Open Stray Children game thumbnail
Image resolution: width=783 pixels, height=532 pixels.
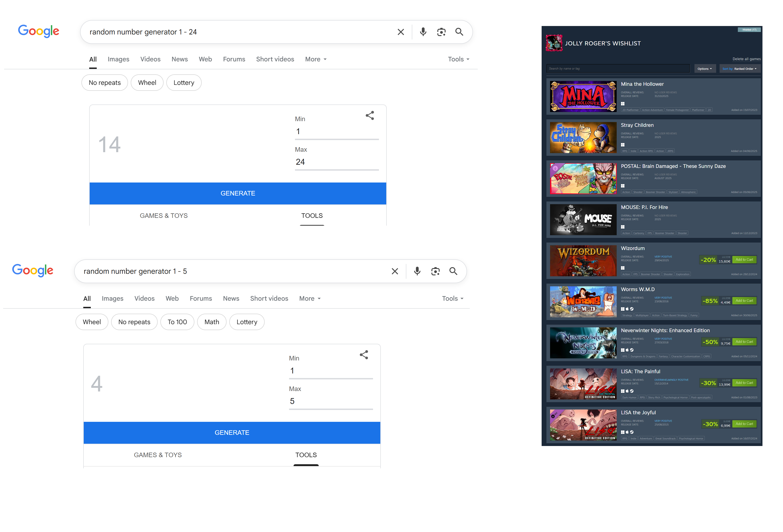583,138
